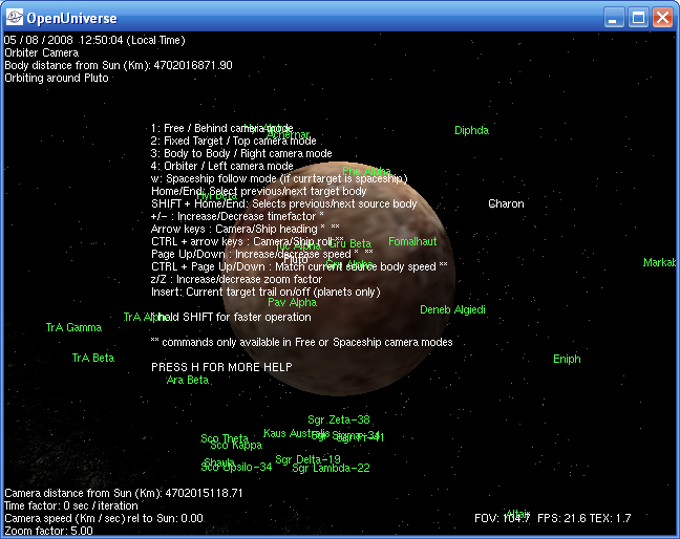Minimize the OpenUniverse window
Image resolution: width=680 pixels, height=539 pixels.
(x=614, y=18)
